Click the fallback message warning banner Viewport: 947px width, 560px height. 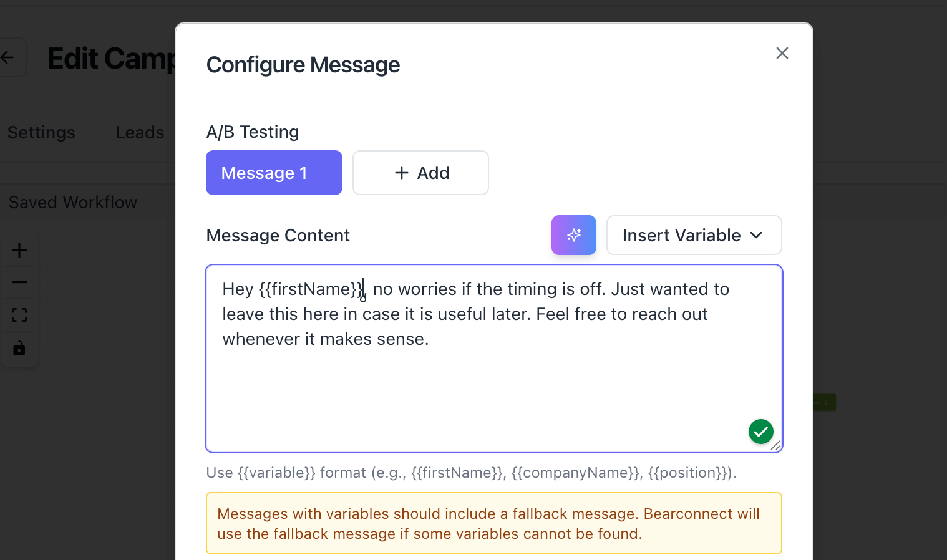point(493,523)
